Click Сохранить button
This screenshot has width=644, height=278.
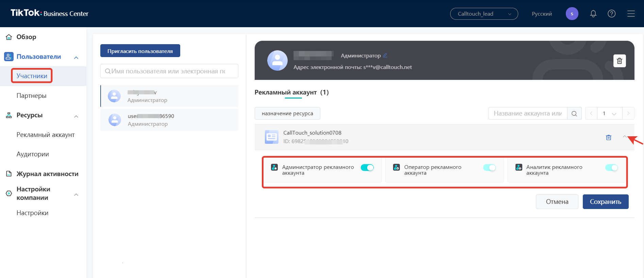[606, 202]
